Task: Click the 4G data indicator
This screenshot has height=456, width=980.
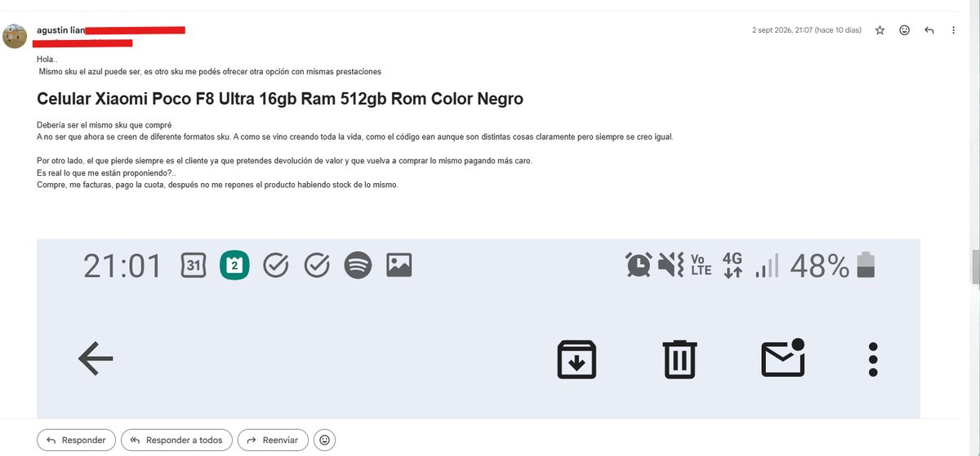Action: point(733,265)
